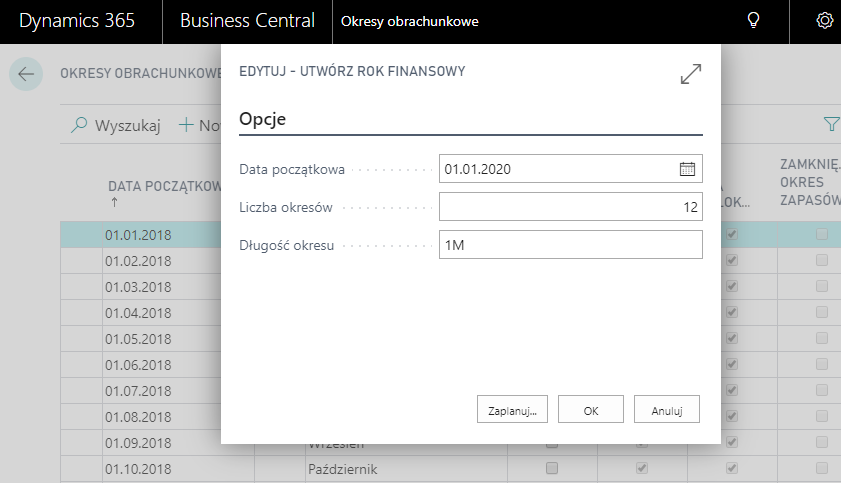
Task: Open calendar picker for Data początkowa
Action: (687, 169)
